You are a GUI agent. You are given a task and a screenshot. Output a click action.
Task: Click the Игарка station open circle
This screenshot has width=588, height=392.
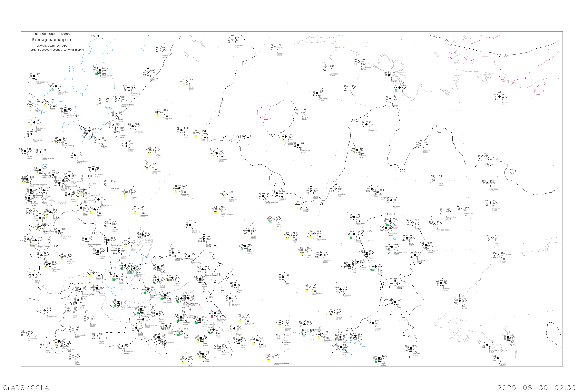click(x=160, y=50)
